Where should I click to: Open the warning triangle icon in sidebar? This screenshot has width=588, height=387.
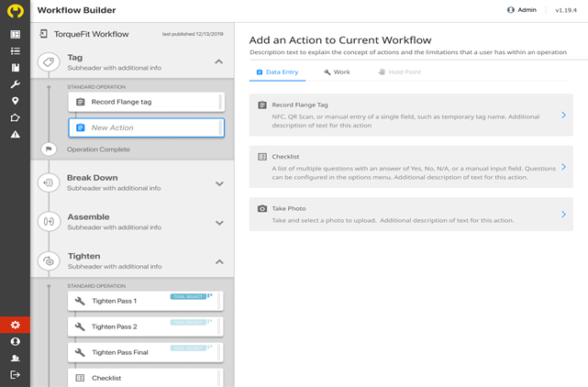pyautogui.click(x=15, y=134)
